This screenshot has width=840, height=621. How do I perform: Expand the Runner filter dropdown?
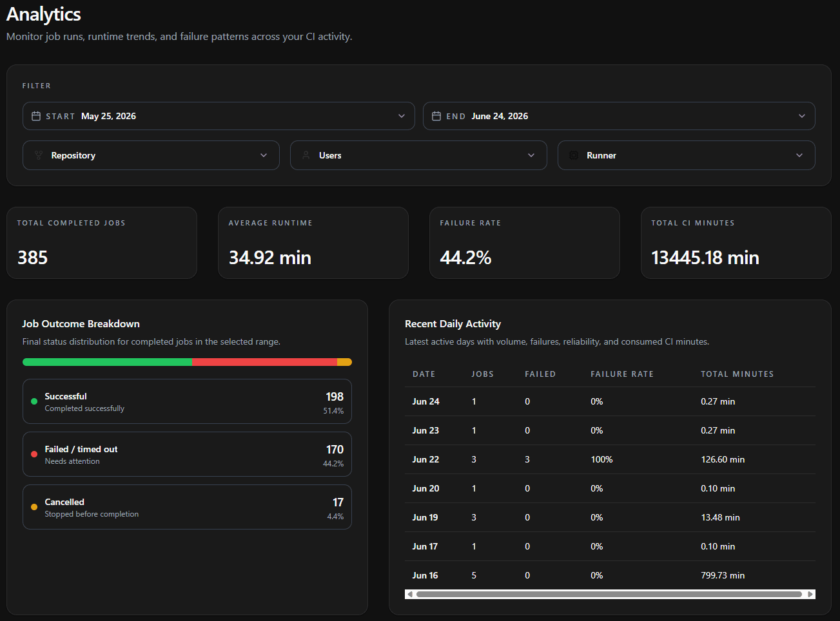(687, 155)
